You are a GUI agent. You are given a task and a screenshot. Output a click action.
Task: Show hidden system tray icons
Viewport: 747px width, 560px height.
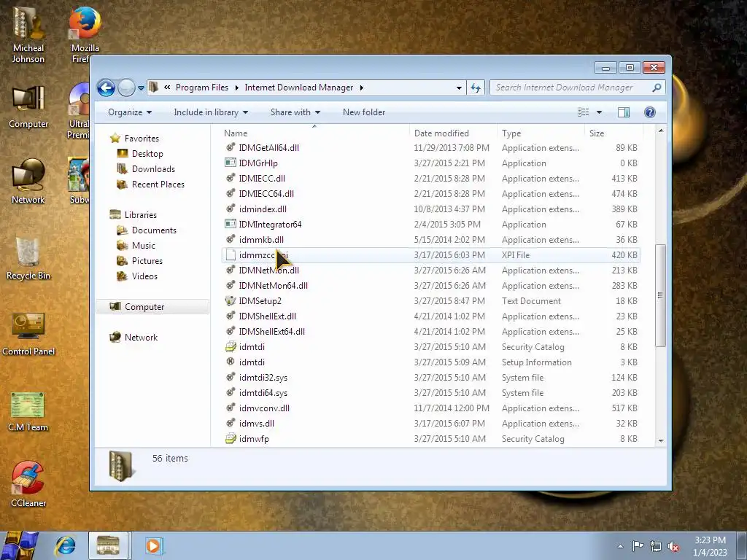point(620,546)
